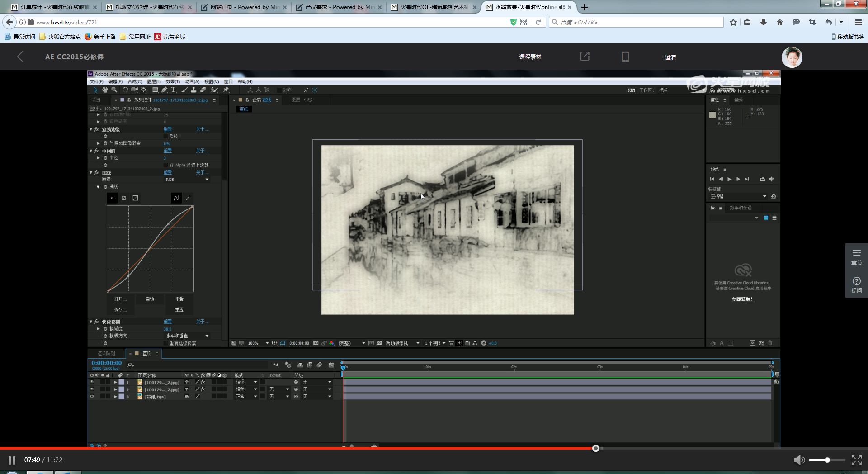Switch to the 订单统计 browser tab
The image size is (868, 474).
53,7
